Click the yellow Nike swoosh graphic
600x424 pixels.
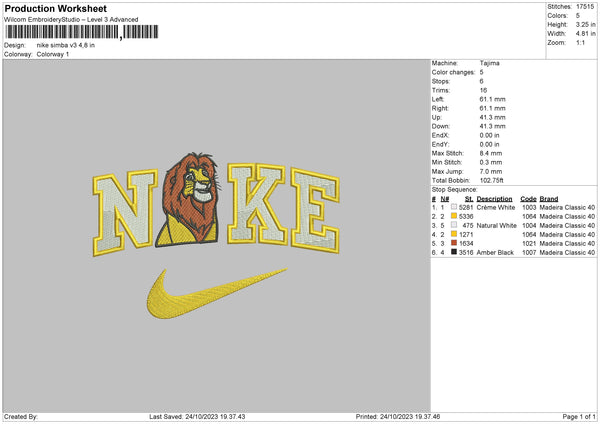coord(217,293)
